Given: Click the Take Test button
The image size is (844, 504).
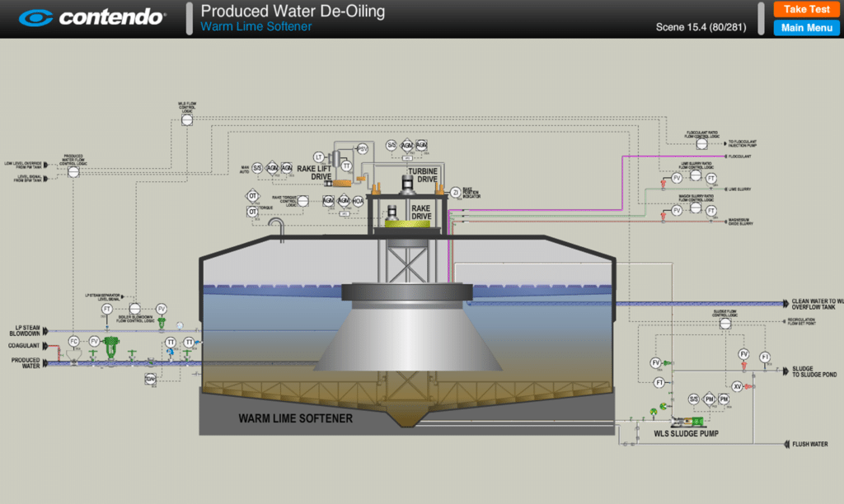Looking at the screenshot, I should 806,9.
